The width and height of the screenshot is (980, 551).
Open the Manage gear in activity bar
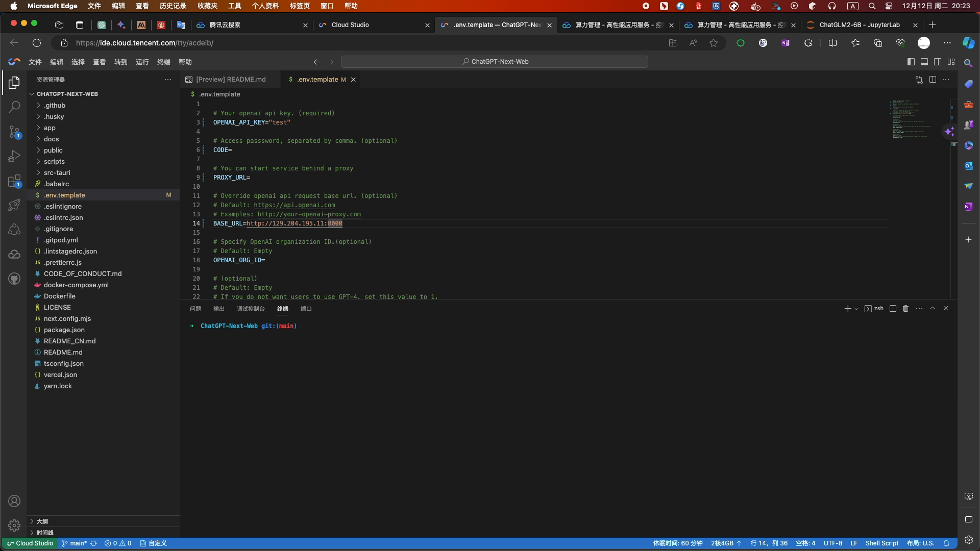[x=14, y=525]
